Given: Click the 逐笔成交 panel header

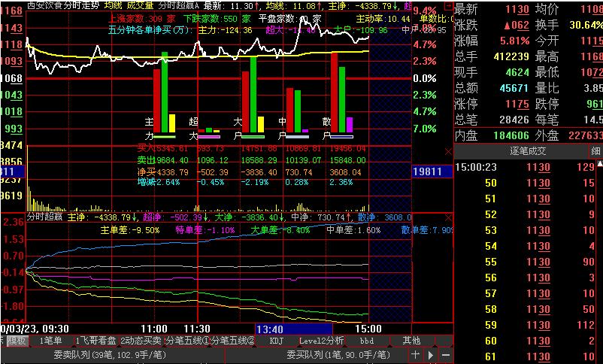Looking at the screenshot, I should pyautogui.click(x=528, y=151).
